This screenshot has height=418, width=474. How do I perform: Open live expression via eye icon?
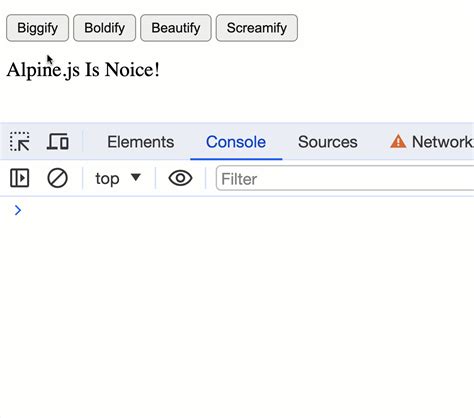coord(180,178)
